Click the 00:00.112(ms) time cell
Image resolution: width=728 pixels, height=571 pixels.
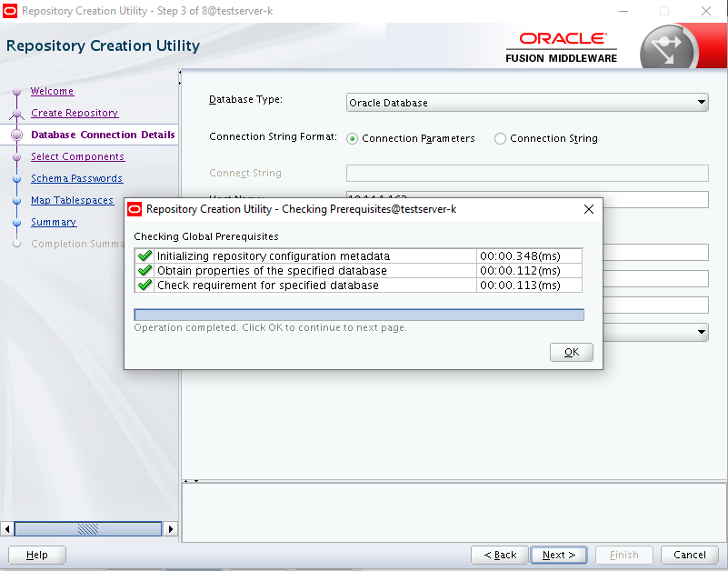pos(529,270)
